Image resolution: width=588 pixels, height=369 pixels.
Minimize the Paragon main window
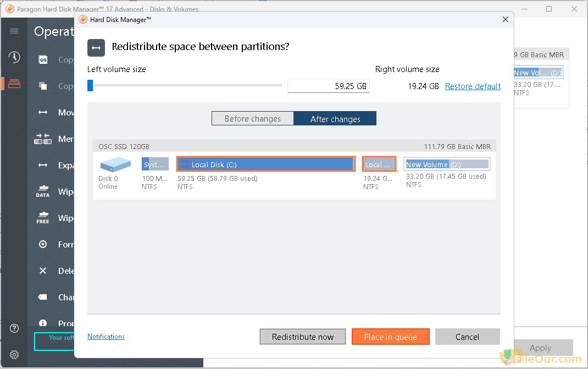click(524, 9)
